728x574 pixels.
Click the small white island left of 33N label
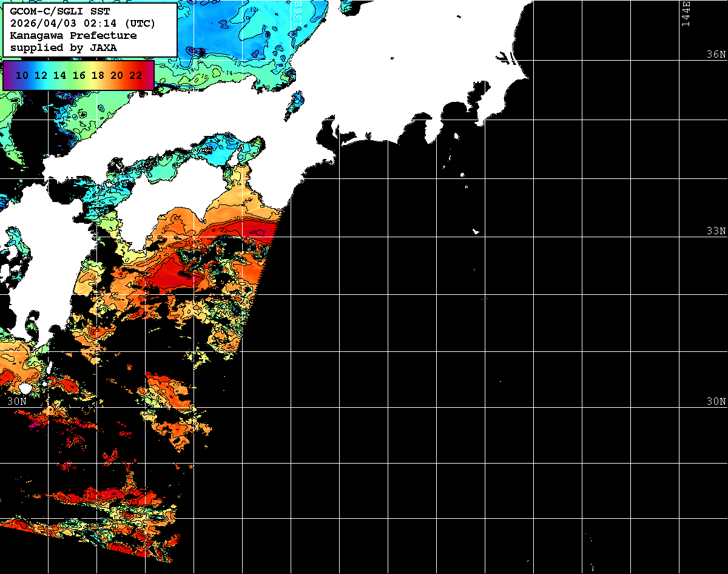click(476, 231)
